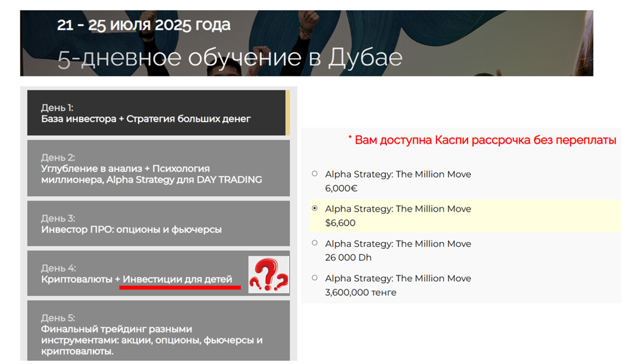Click the red Каспи рассрочка notice text

click(x=482, y=140)
